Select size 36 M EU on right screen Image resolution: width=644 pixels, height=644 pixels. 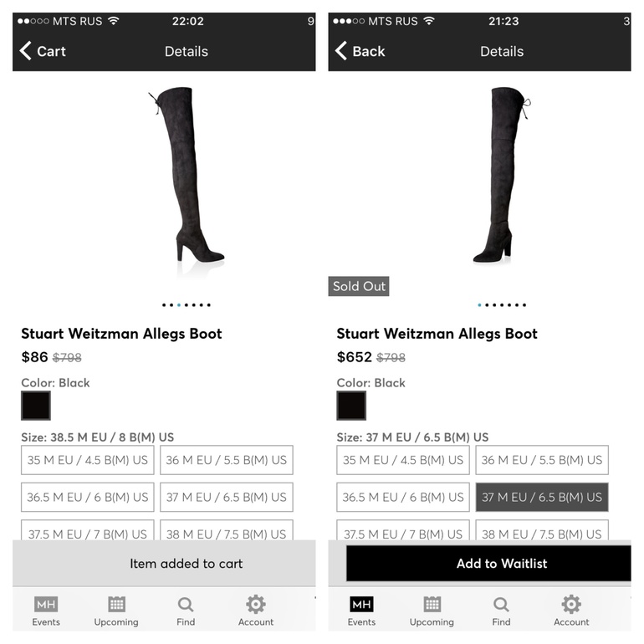pos(542,460)
